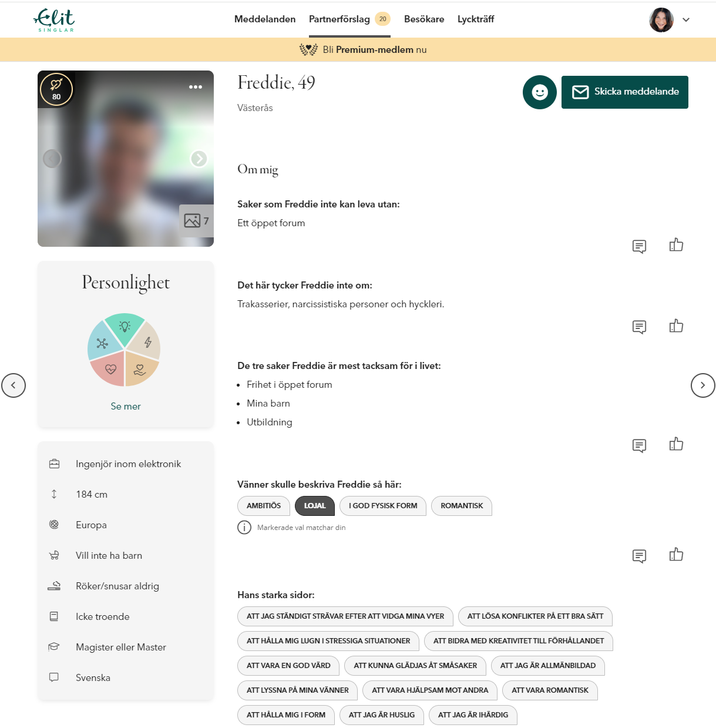Click Freddie's blurred profile photo

[x=126, y=159]
